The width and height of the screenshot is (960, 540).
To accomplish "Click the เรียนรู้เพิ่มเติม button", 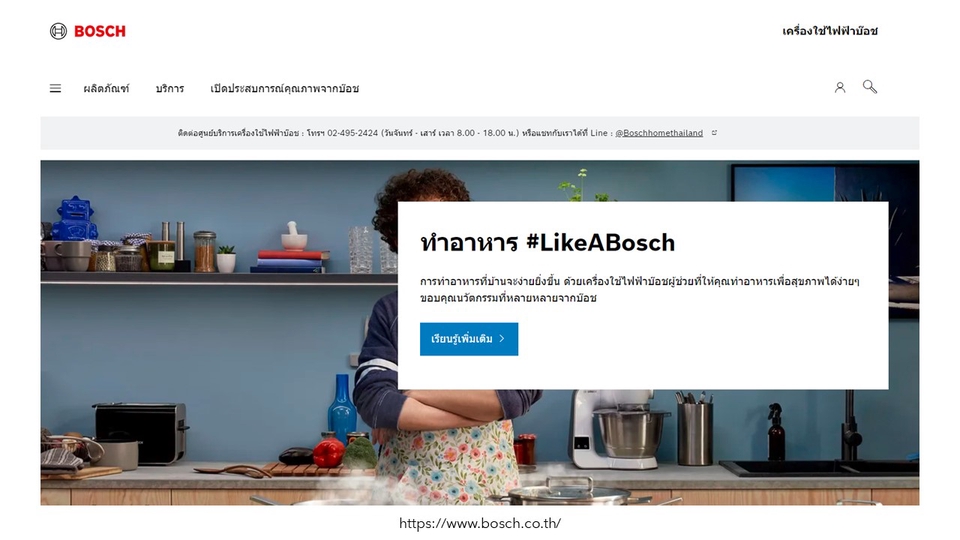I will [x=469, y=339].
